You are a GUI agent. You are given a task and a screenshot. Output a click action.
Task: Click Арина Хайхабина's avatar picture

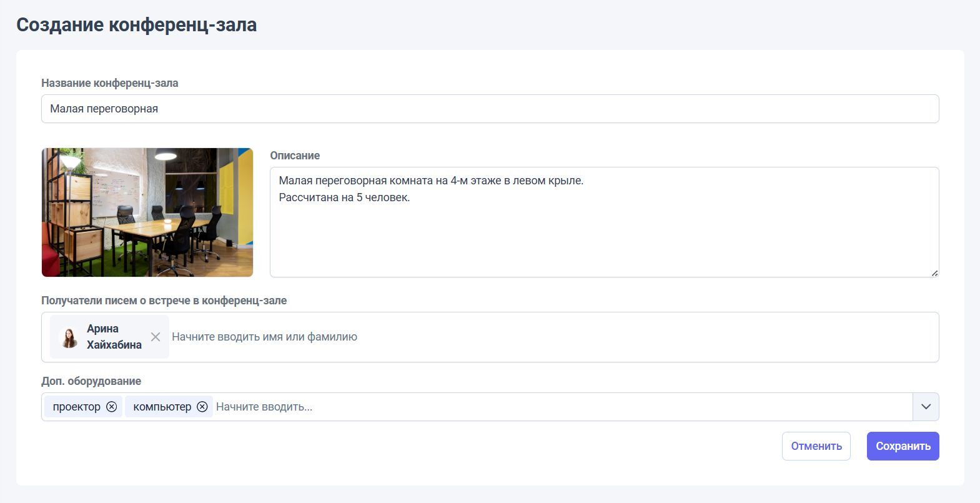pos(69,337)
